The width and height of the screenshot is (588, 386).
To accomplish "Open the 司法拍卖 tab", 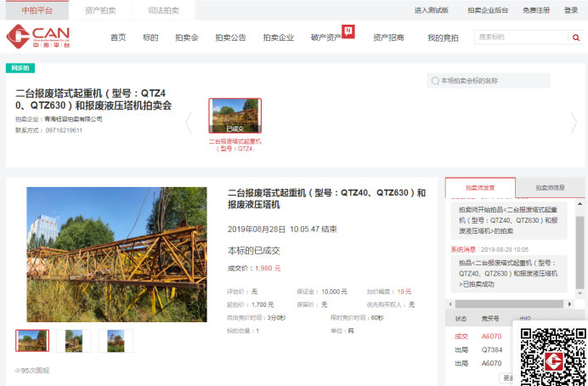I will coord(162,10).
